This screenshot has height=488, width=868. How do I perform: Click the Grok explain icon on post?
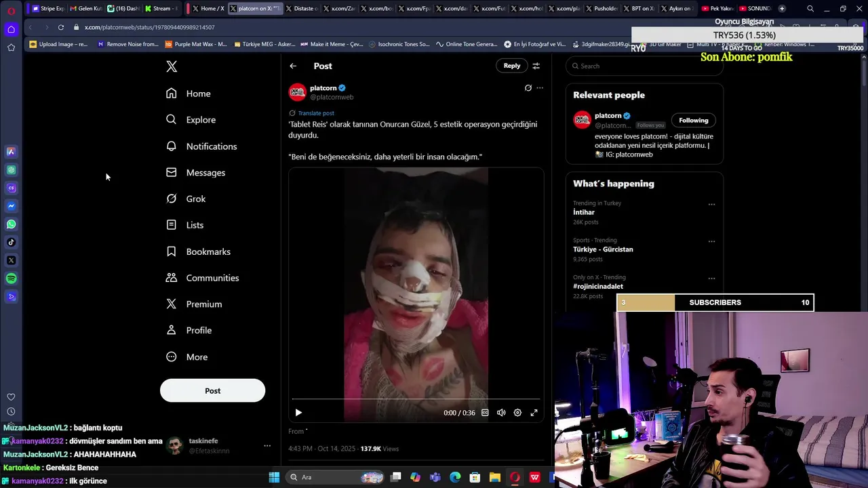pos(528,88)
